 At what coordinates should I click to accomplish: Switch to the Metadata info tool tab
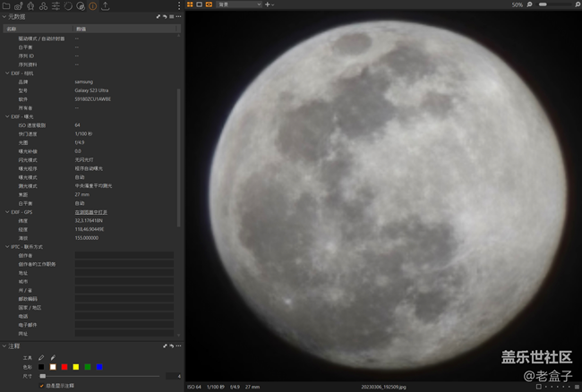pyautogui.click(x=93, y=5)
